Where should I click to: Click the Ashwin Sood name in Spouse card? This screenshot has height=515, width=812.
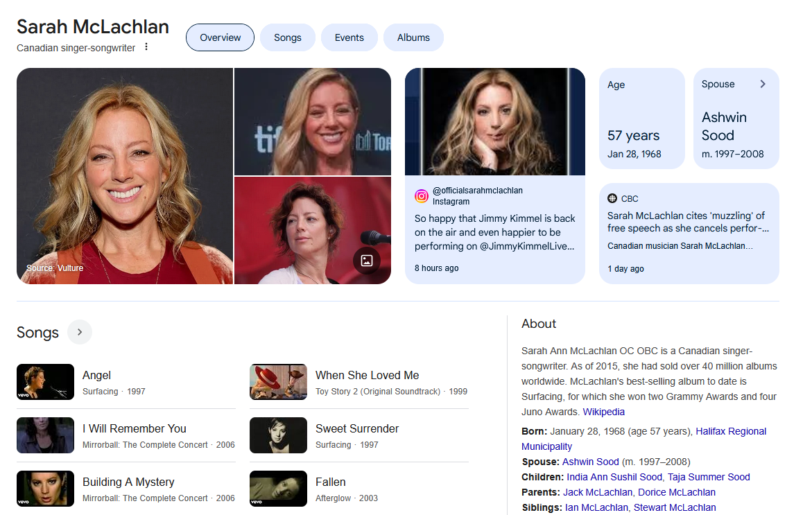coord(724,126)
